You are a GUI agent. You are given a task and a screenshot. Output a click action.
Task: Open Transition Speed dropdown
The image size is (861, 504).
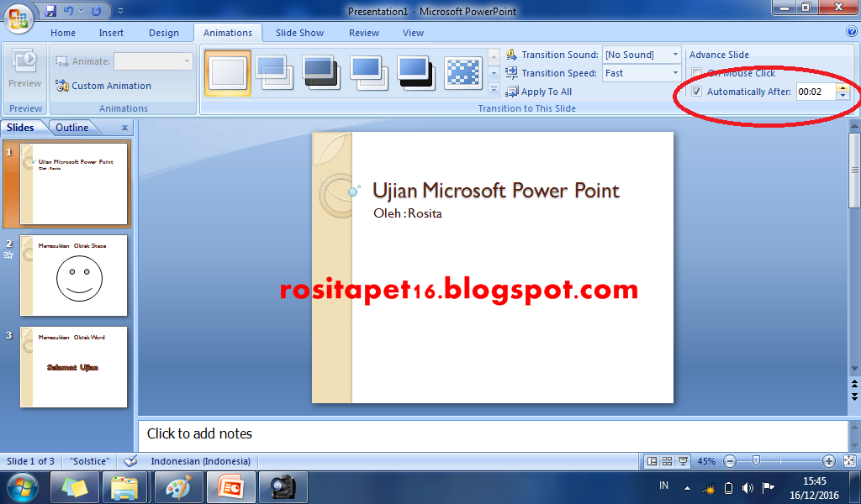[675, 73]
